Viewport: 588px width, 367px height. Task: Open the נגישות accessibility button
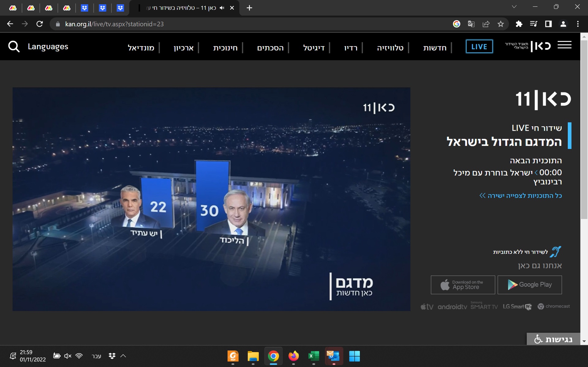point(553,339)
